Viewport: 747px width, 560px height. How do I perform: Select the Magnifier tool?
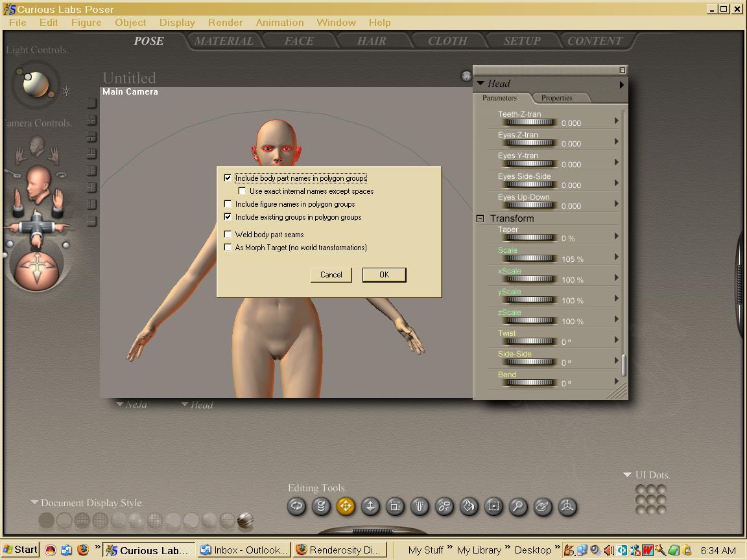[x=518, y=506]
